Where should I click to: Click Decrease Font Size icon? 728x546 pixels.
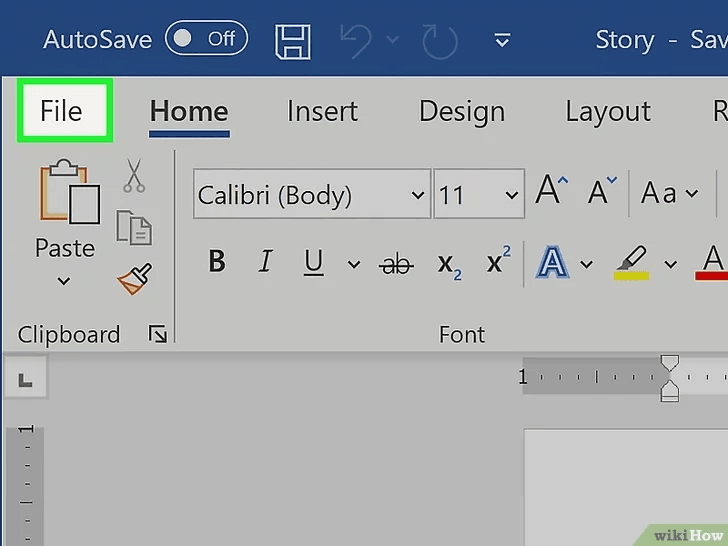point(602,190)
